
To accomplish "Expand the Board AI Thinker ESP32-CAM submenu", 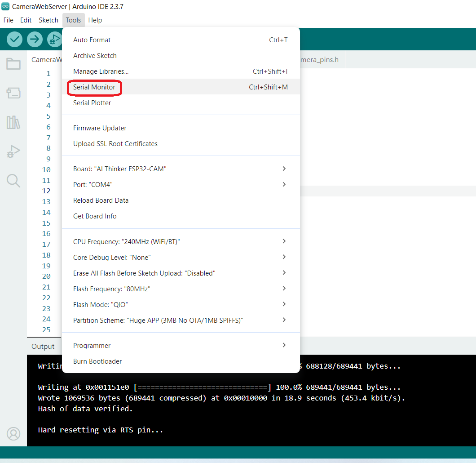I will 181,169.
